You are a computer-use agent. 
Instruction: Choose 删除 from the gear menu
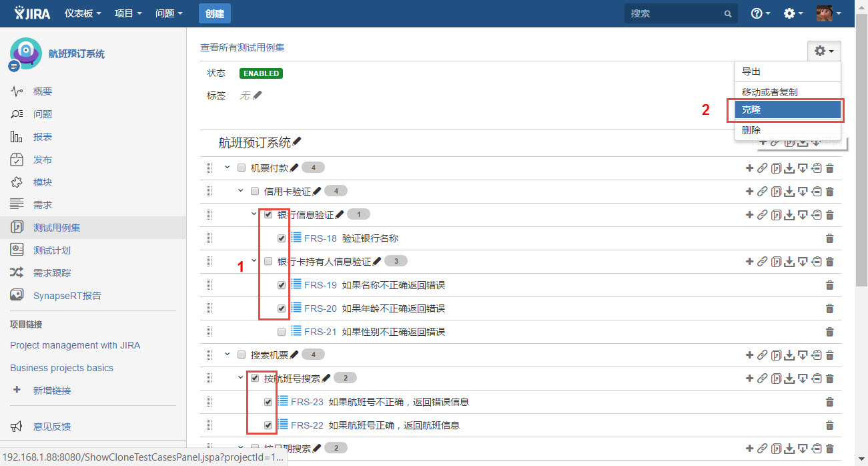click(788, 130)
